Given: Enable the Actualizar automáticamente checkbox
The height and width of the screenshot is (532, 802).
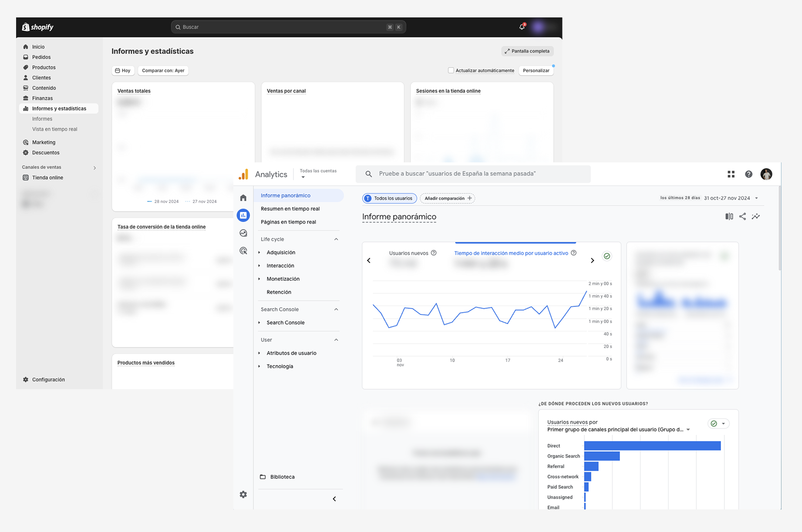Looking at the screenshot, I should (x=451, y=71).
